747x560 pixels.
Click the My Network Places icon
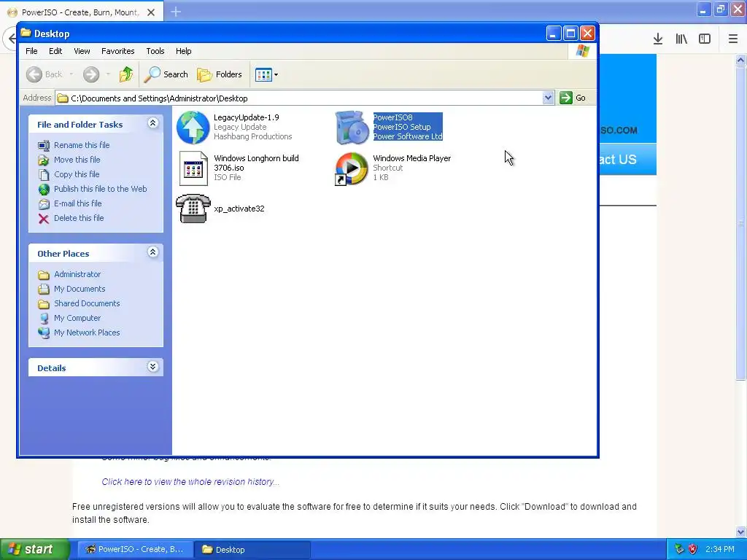(x=43, y=332)
